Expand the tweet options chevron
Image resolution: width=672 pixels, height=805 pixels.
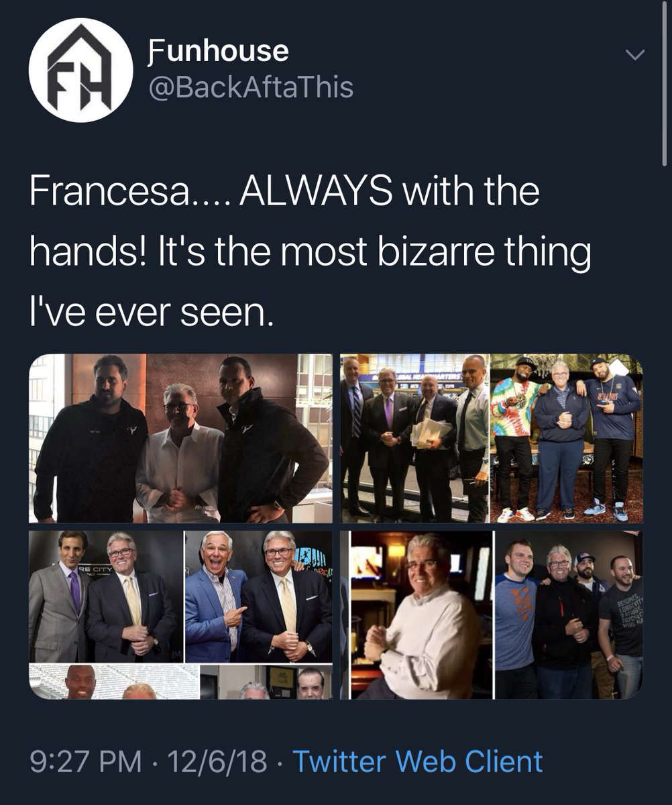[x=634, y=55]
